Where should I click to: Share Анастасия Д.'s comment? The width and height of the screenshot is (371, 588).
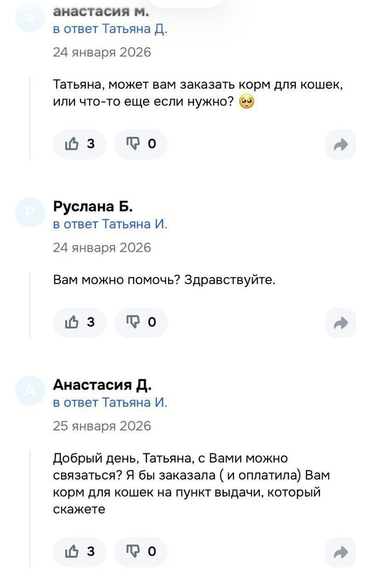pyautogui.click(x=340, y=551)
